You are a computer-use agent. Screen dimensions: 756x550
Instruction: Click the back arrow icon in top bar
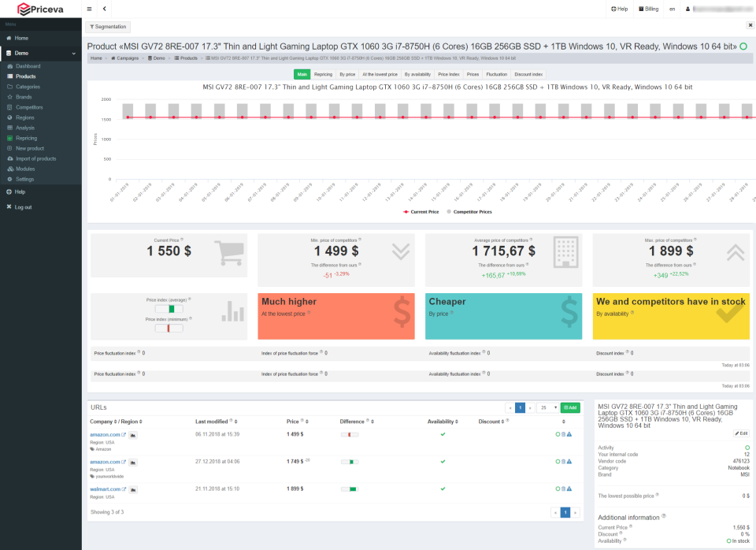point(105,9)
